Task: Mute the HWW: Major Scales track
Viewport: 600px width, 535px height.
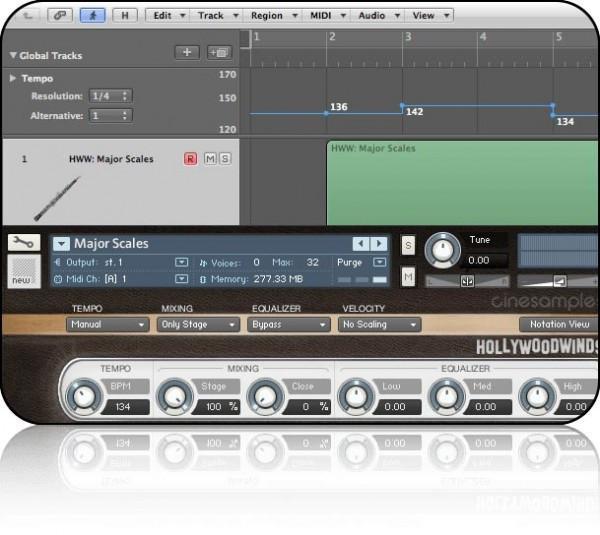Action: point(210,158)
